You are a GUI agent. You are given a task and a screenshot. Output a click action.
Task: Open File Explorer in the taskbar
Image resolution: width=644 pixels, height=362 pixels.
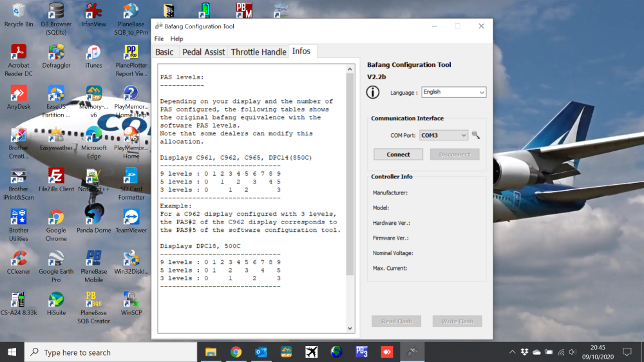pyautogui.click(x=211, y=352)
